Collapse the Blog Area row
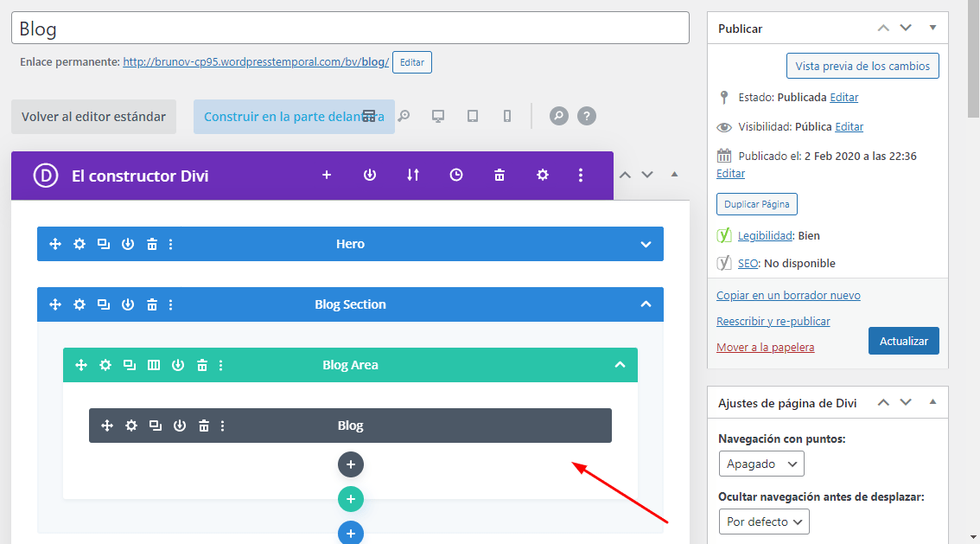 point(620,365)
